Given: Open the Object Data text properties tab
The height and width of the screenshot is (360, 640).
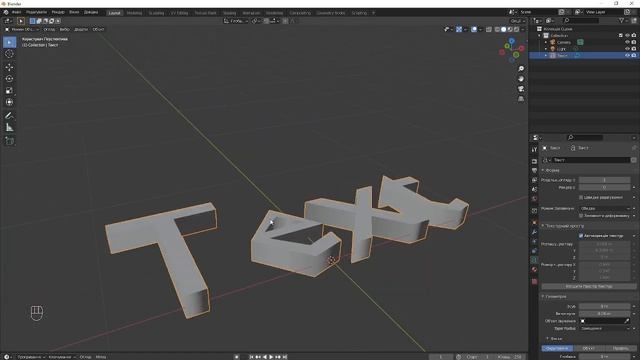Looking at the screenshot, I should tap(534, 260).
